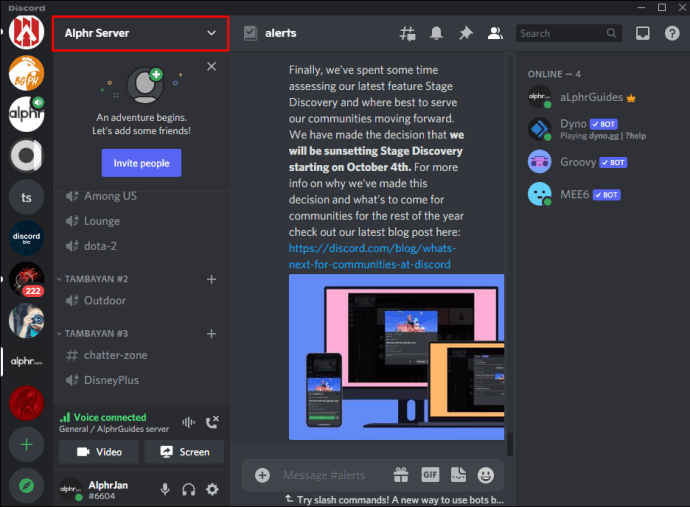The height and width of the screenshot is (507, 690).
Task: Click the Message #alerts input field
Action: 330,475
